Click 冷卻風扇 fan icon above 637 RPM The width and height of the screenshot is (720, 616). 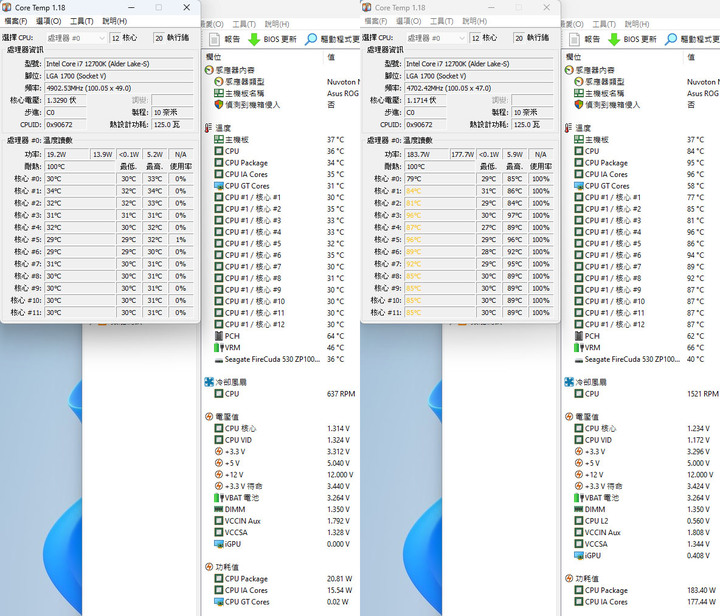tap(209, 382)
